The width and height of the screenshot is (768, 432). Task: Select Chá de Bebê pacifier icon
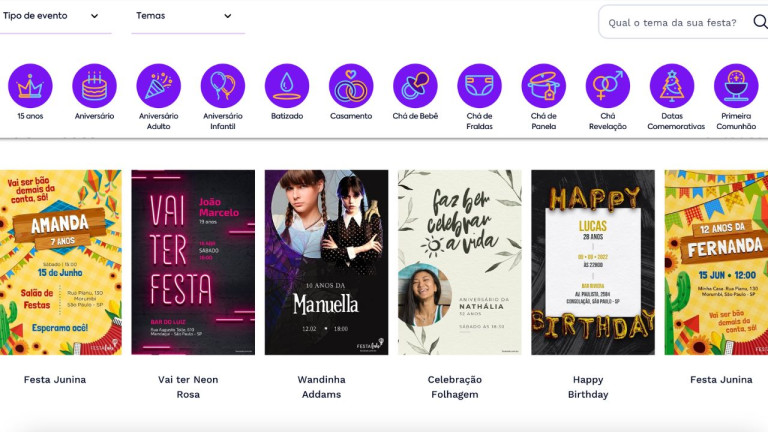click(415, 86)
